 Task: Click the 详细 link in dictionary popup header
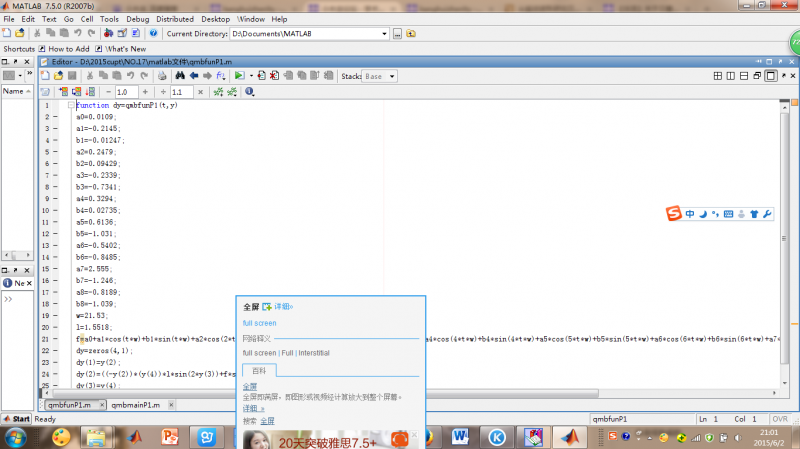[283, 307]
